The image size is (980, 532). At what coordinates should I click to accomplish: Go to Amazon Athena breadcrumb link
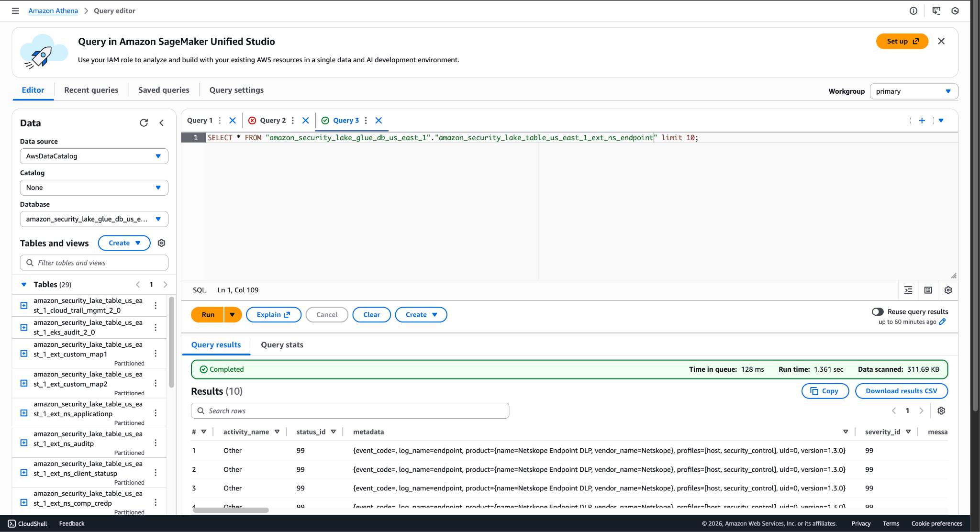[53, 11]
